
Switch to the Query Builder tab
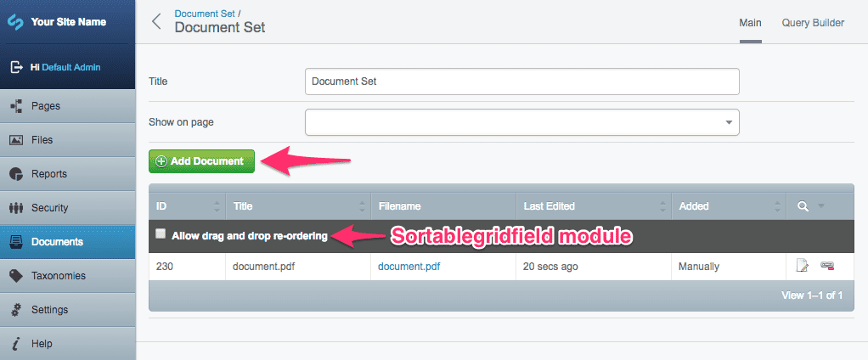point(813,23)
